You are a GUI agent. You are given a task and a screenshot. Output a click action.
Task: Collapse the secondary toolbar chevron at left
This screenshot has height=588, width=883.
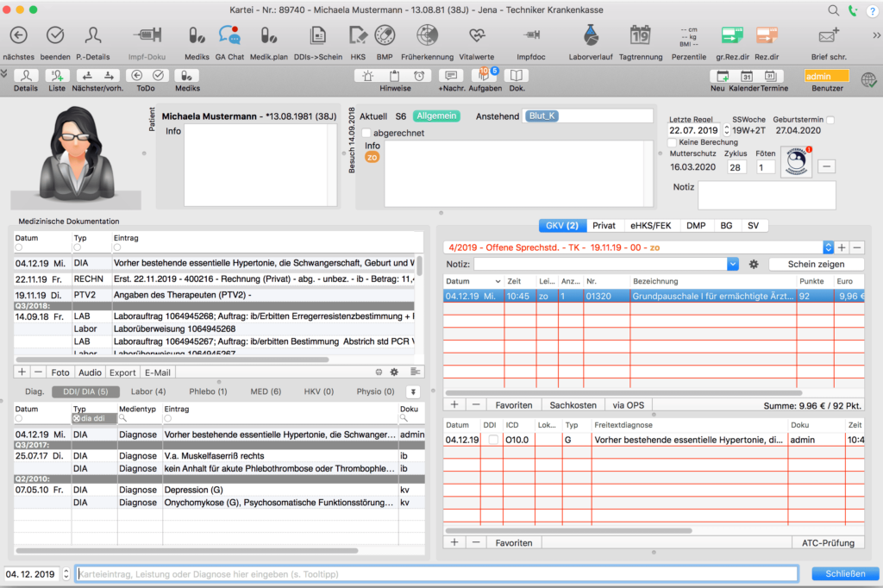click(x=4, y=73)
